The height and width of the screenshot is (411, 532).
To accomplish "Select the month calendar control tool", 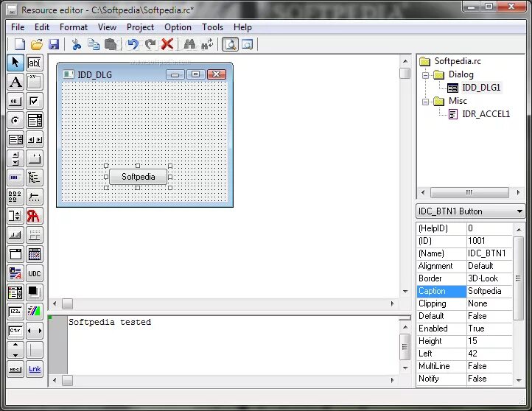I will pyautogui.click(x=35, y=254).
